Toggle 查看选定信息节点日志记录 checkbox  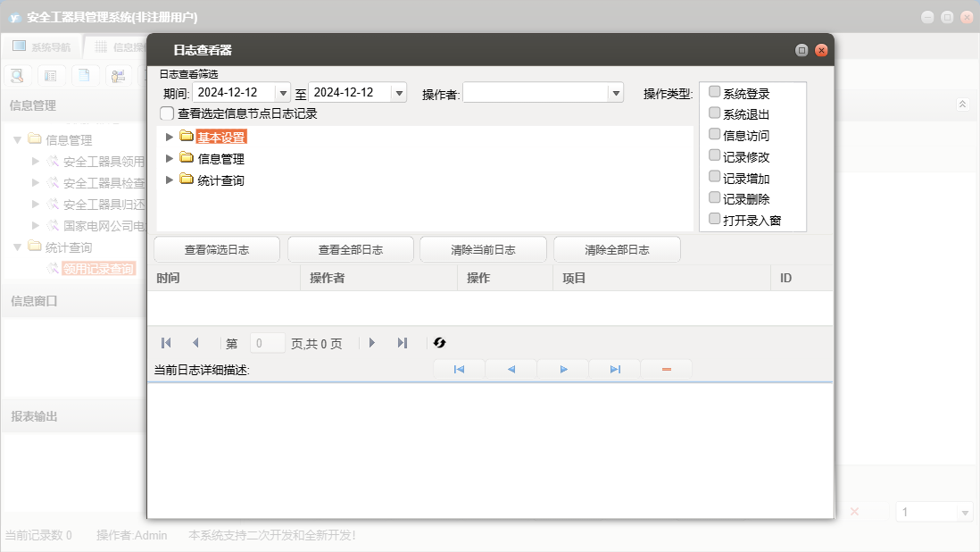[167, 113]
